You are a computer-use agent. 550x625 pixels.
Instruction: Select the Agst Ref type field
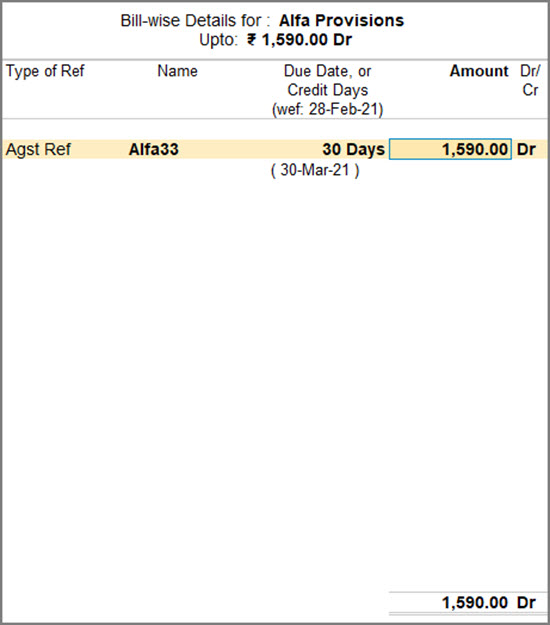click(38, 149)
